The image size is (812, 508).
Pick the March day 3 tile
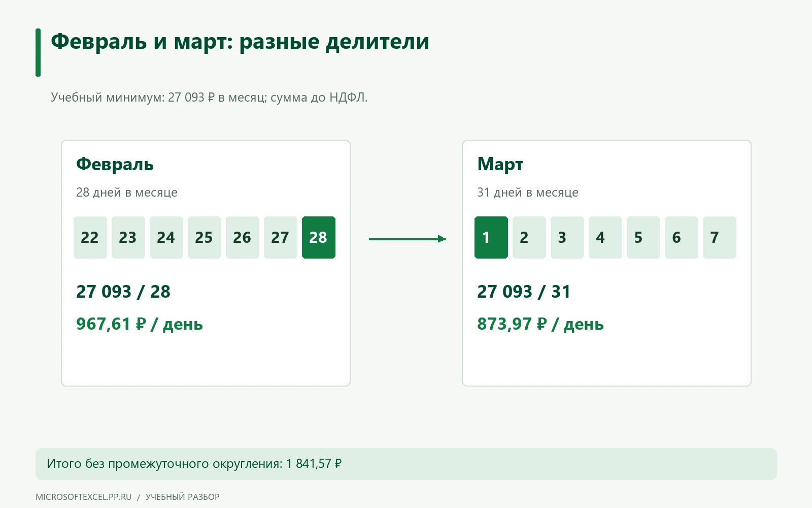[567, 237]
